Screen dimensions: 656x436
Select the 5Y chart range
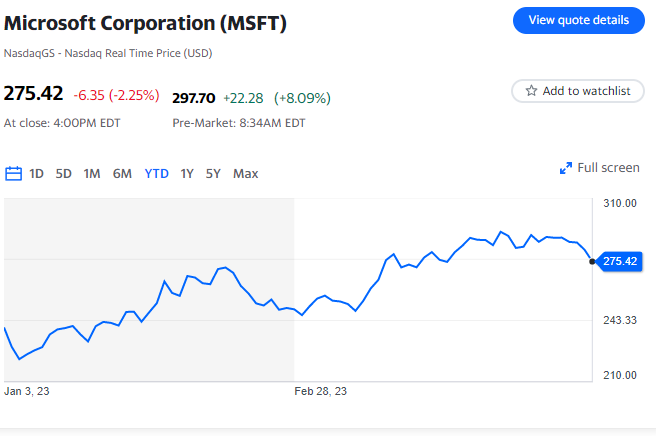213,173
